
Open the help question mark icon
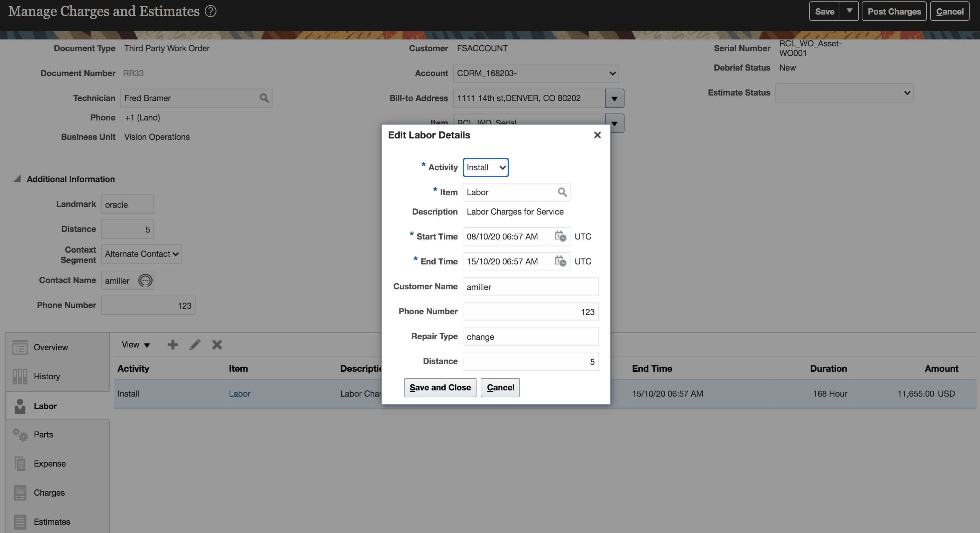211,11
